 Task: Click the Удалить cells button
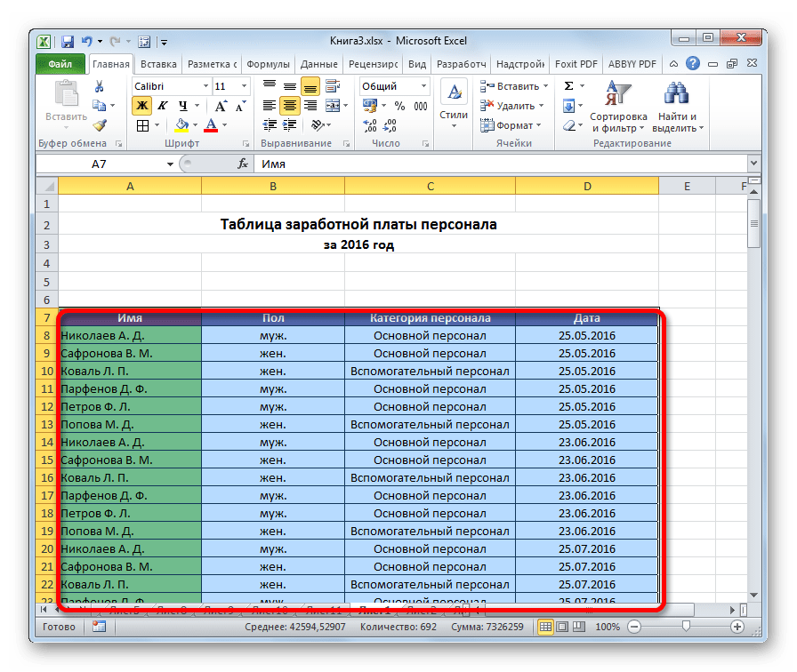click(515, 106)
